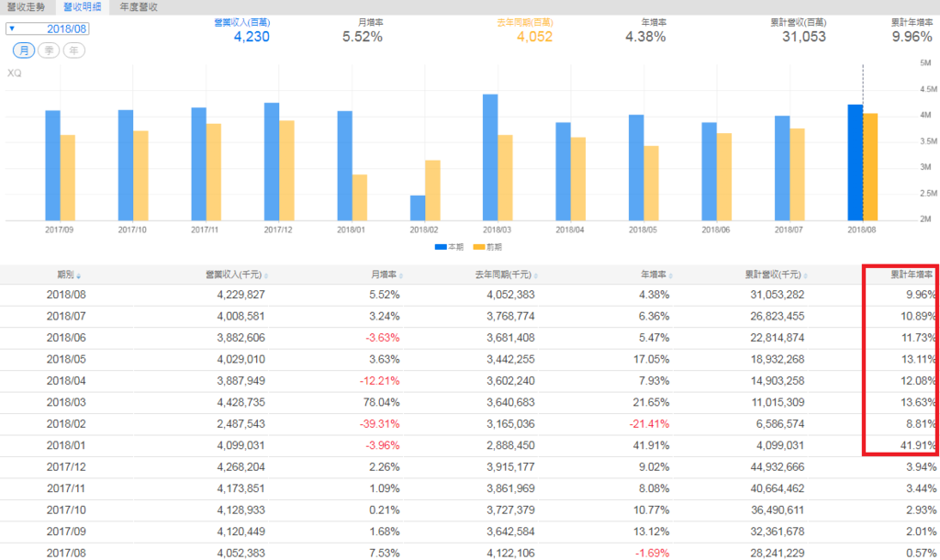
Task: Click the 2018/01 period cell
Action: click(66, 446)
